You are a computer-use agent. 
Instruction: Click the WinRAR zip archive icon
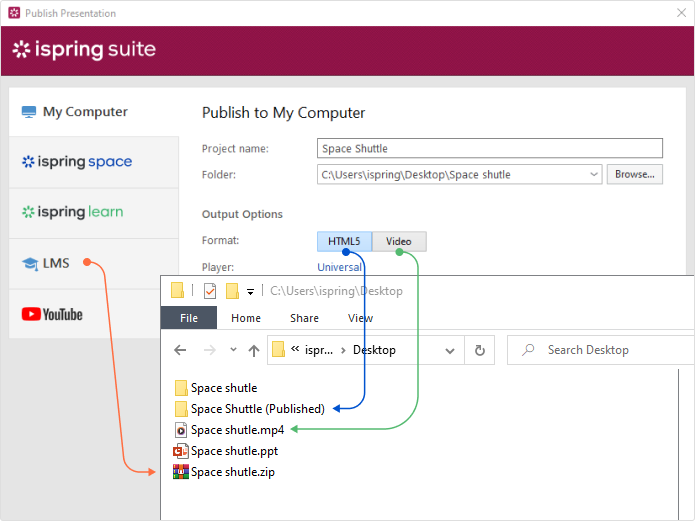[181, 472]
